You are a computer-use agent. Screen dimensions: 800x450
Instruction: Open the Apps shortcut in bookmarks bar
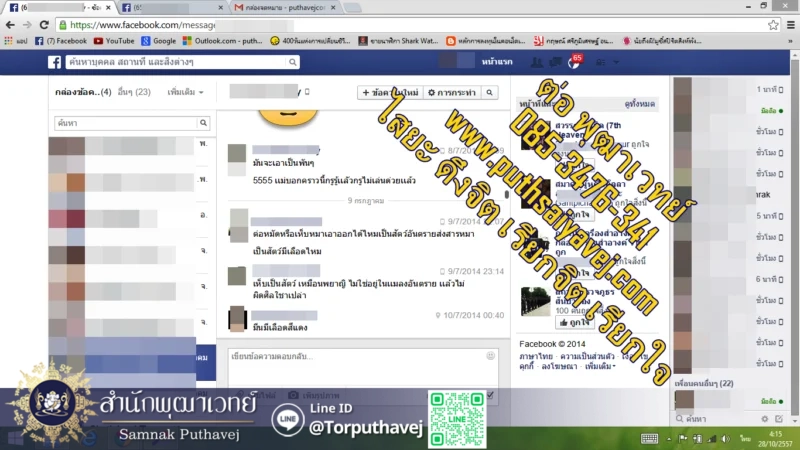(x=15, y=41)
